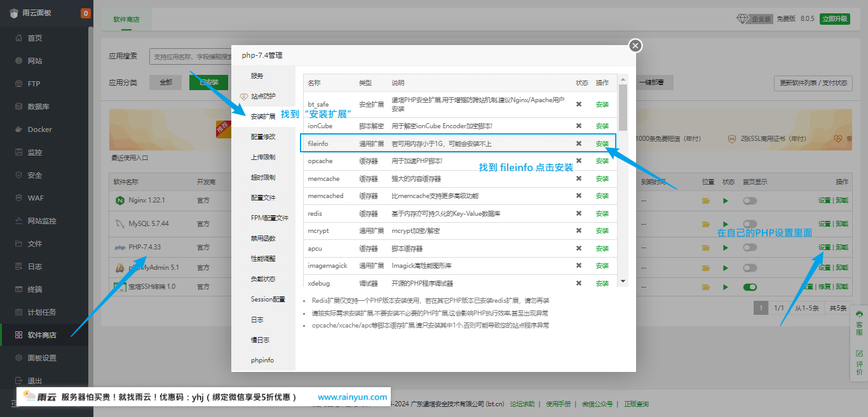Click the 应用搜索 search input field
This screenshot has height=417, width=868.
point(191,56)
